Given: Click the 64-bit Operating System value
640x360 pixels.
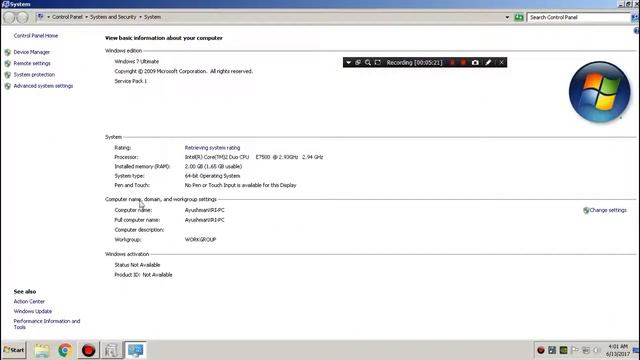Looking at the screenshot, I should [x=212, y=176].
